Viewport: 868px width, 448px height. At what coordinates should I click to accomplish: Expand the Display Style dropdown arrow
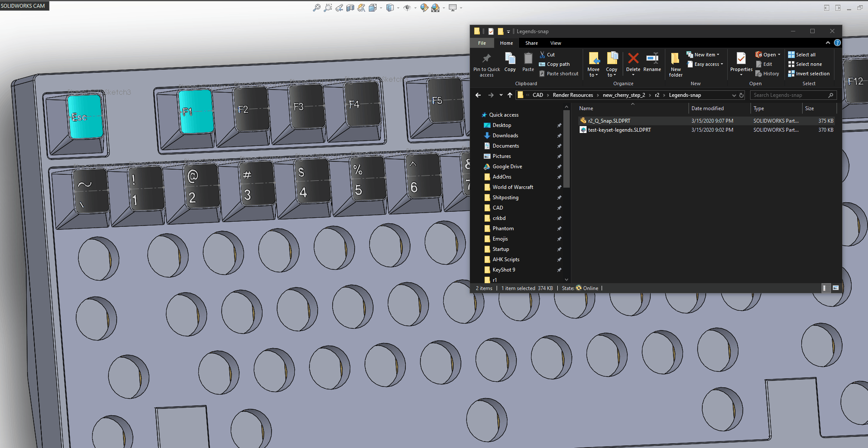click(x=398, y=8)
